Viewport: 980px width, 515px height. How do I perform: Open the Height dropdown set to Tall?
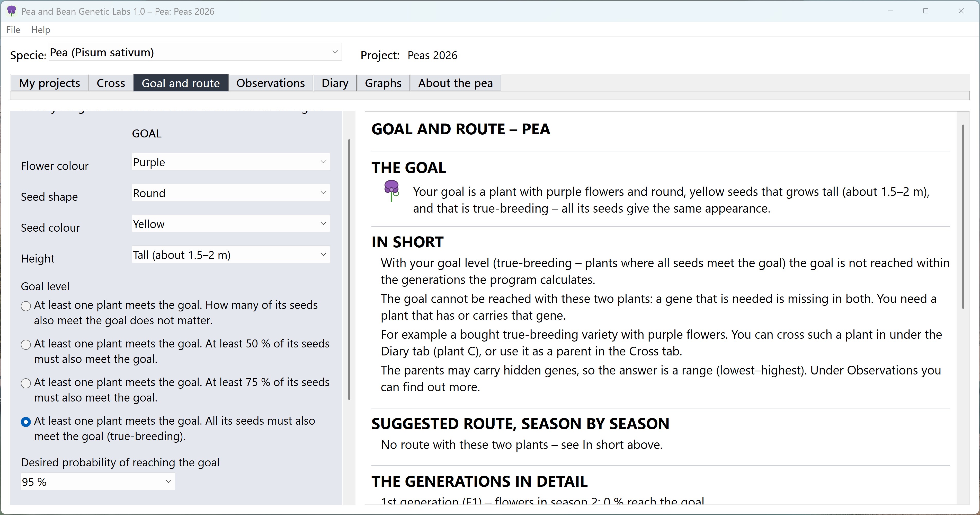pyautogui.click(x=230, y=255)
